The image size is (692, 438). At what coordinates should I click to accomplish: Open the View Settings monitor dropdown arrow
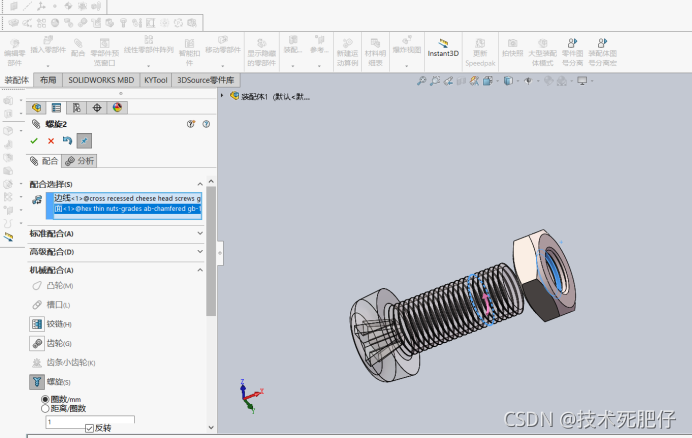click(592, 81)
